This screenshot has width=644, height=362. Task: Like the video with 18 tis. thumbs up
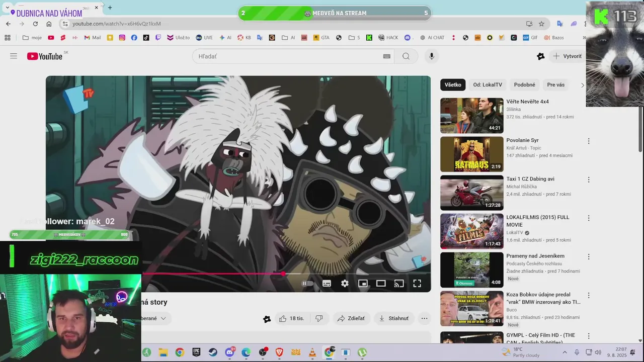[x=291, y=318]
